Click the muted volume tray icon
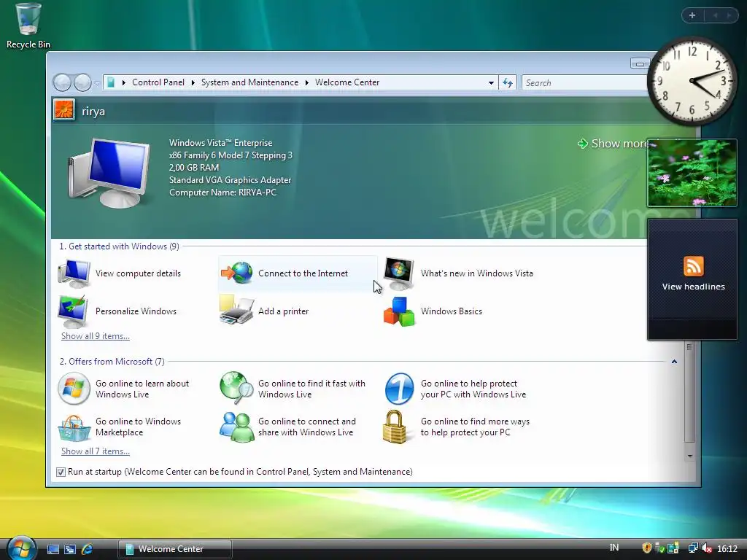 (707, 548)
